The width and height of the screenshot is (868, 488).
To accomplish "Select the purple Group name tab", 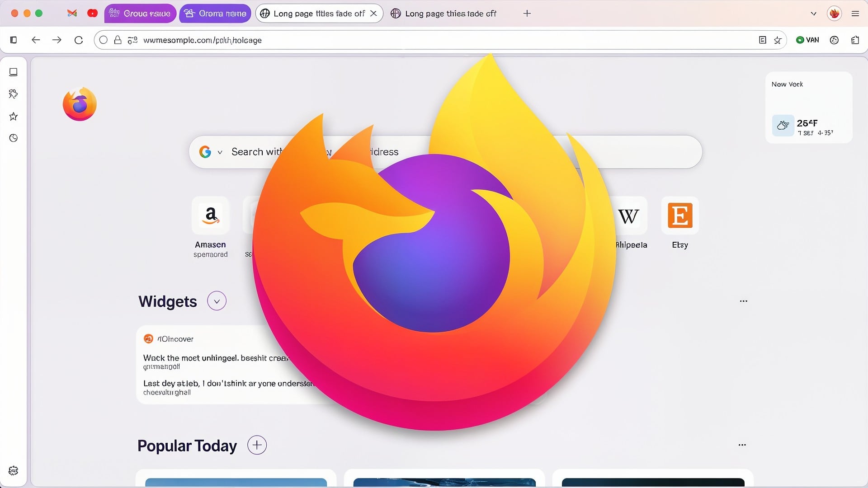I will point(140,14).
